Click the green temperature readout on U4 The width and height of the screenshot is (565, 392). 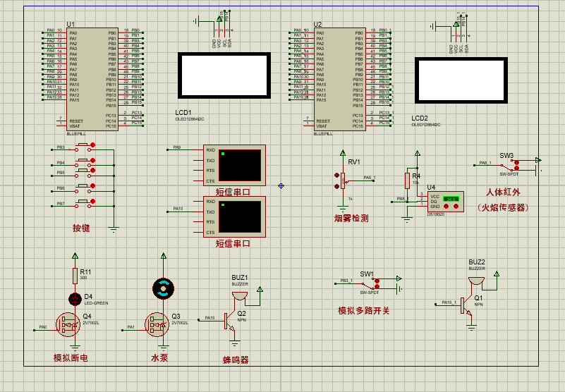451,199
